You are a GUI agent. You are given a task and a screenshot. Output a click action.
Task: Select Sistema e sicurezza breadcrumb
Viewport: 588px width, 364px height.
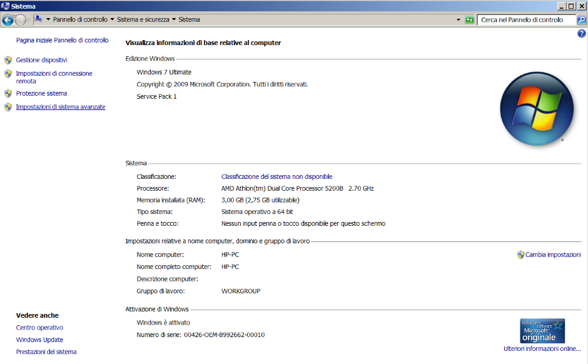pos(143,19)
